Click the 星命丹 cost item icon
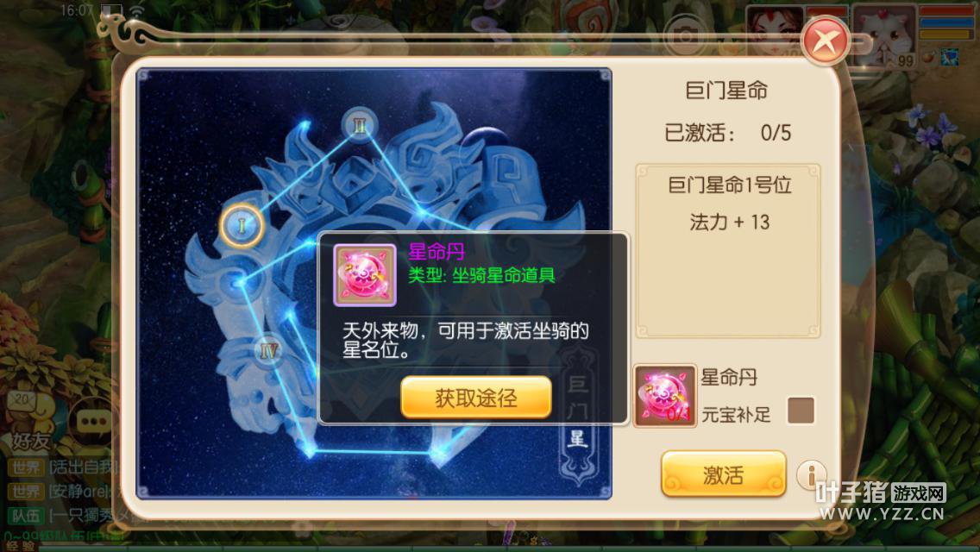980x552 pixels. click(x=665, y=397)
